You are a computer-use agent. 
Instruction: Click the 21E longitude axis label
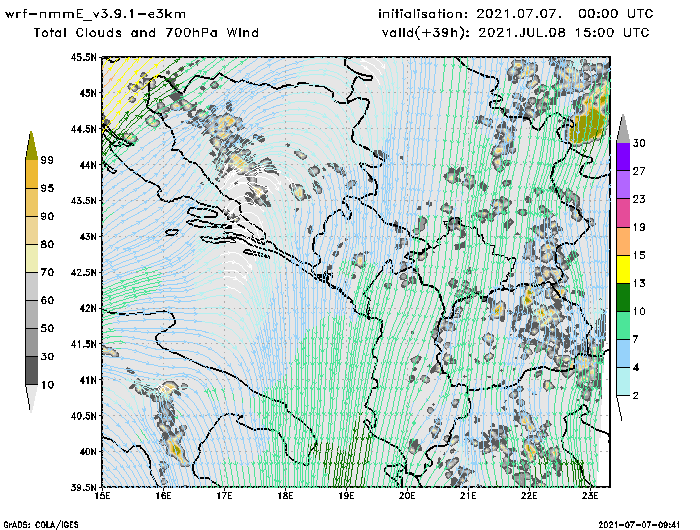[468, 496]
